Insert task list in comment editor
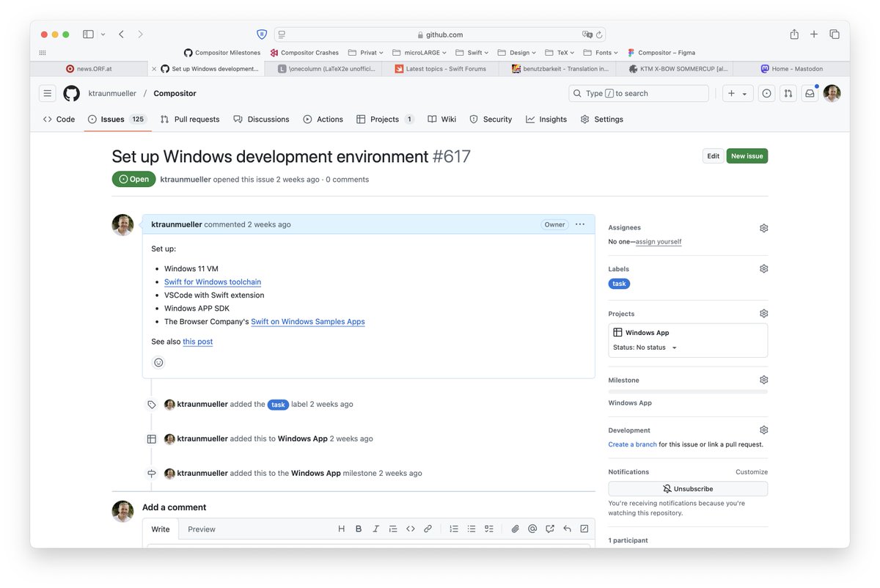Screen dimensions: 880x588 489,529
